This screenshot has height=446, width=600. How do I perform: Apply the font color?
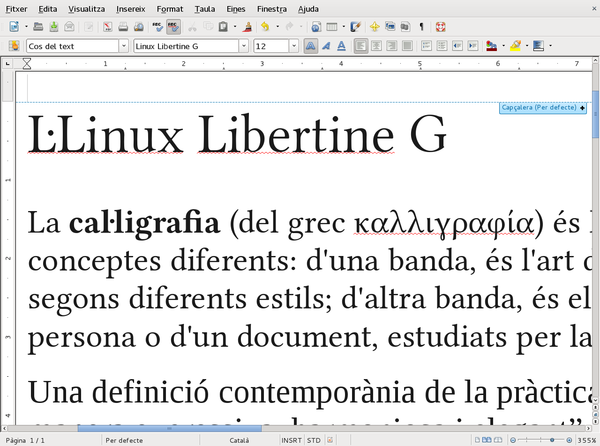click(492, 46)
